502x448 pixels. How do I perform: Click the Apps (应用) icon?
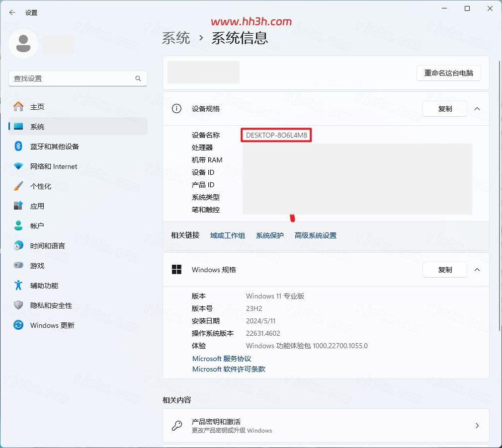[18, 206]
